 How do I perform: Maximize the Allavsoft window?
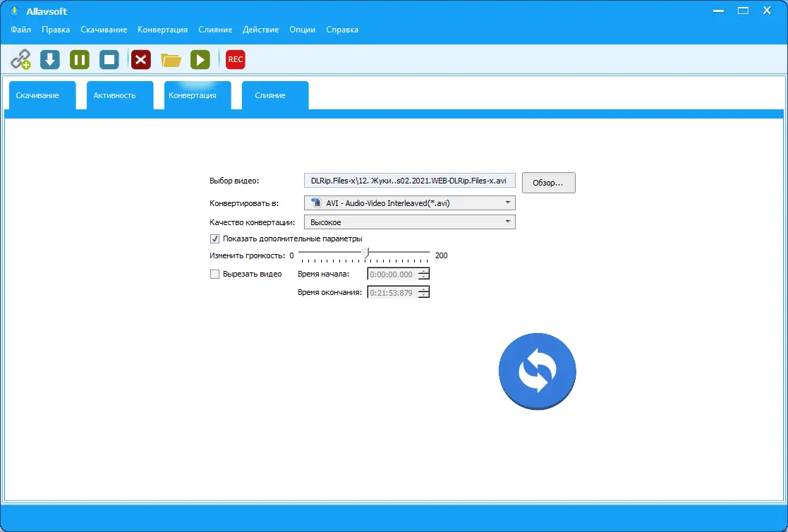point(744,11)
